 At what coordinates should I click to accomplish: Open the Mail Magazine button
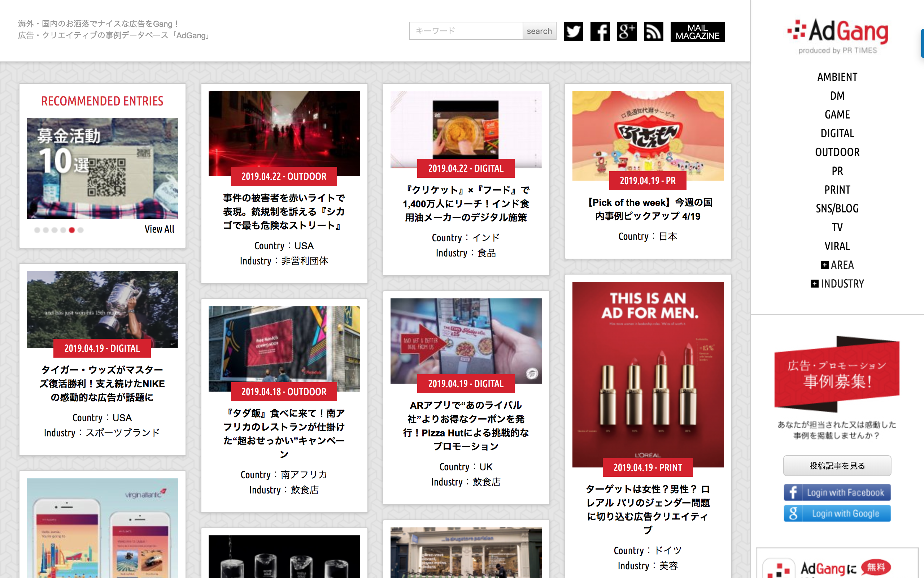point(697,31)
